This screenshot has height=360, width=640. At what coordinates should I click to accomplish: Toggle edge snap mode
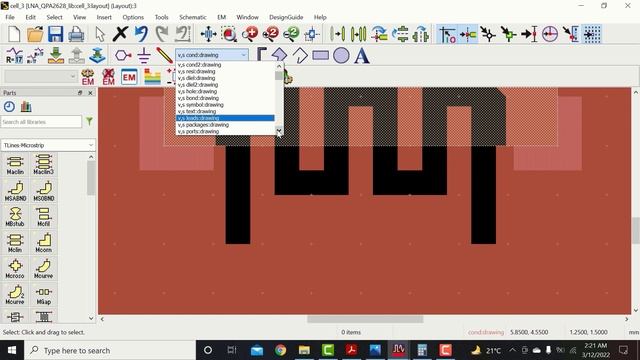[x=571, y=34]
